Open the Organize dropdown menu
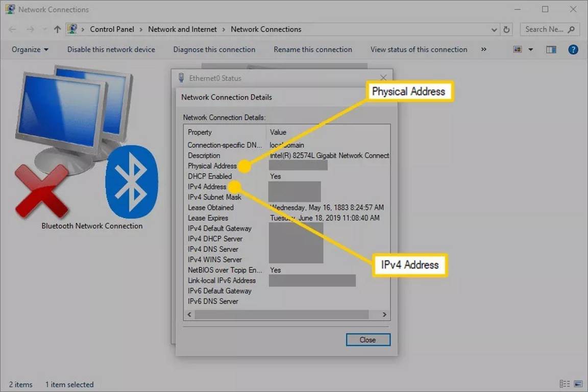Screen dimensions: 588x392 (x=30, y=50)
